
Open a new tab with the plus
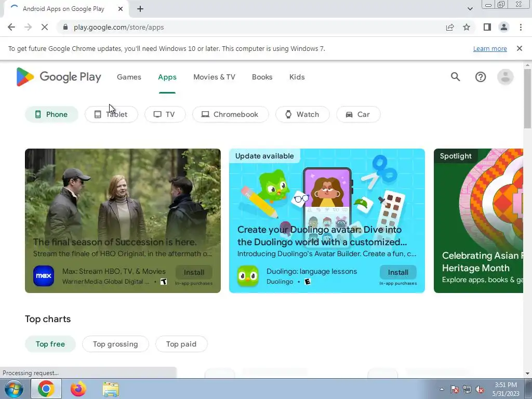pos(140,9)
